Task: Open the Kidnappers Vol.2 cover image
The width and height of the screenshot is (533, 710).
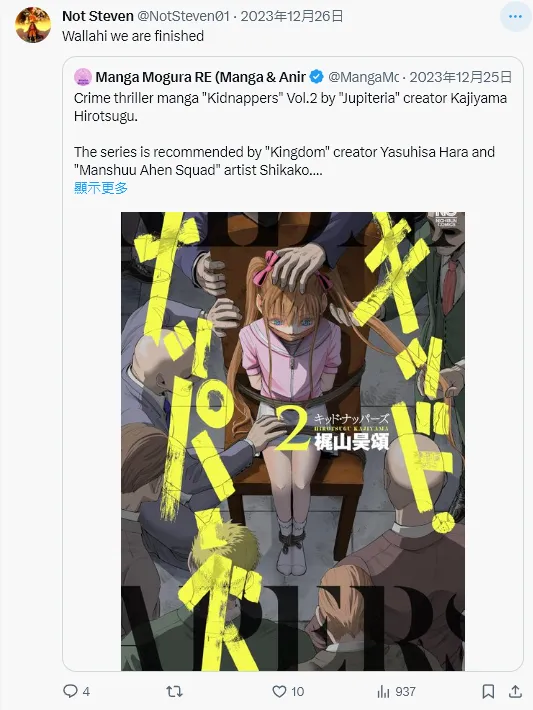Action: click(x=293, y=441)
